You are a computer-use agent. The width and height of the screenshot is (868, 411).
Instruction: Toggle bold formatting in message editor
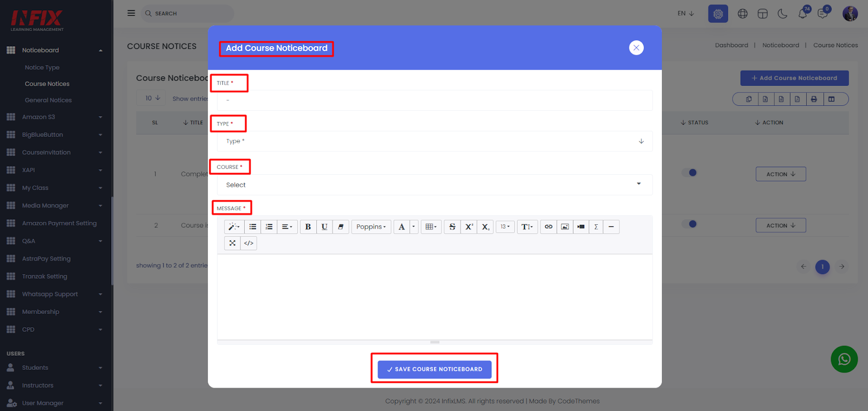pos(308,227)
